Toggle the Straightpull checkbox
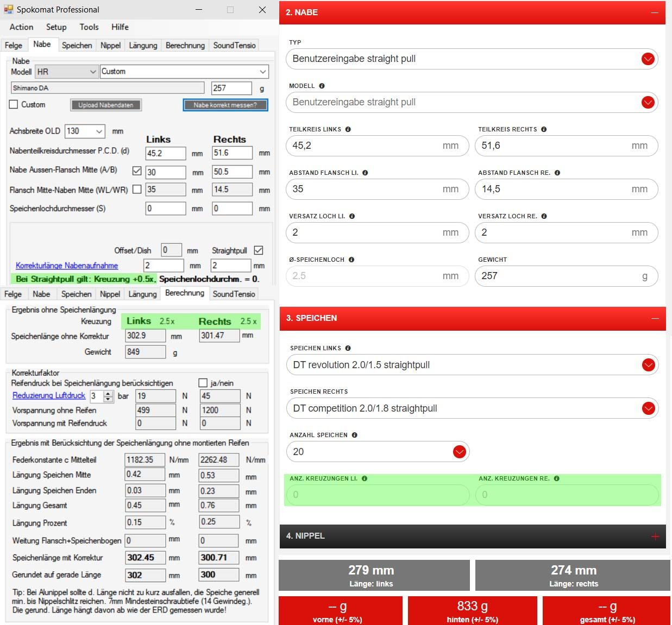This screenshot has height=625, width=672. click(259, 250)
